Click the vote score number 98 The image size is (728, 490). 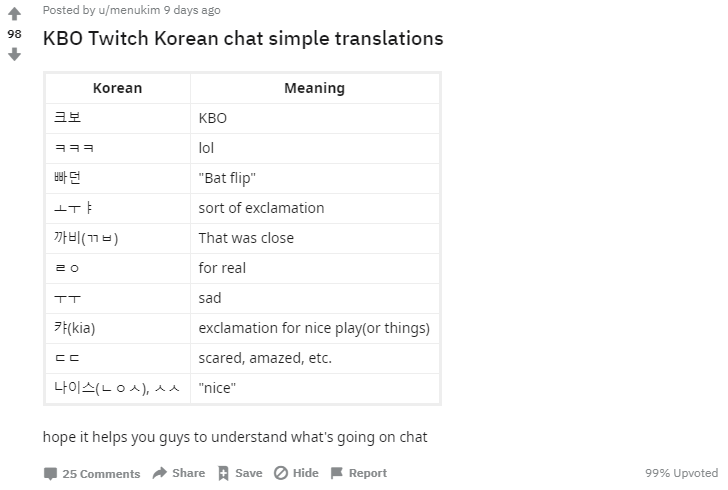click(14, 34)
